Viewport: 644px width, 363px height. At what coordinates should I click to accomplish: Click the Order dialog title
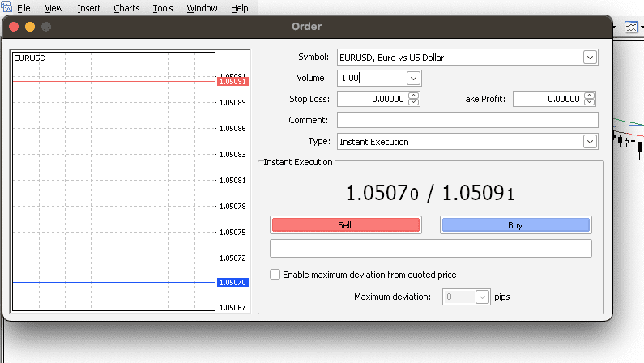306,27
